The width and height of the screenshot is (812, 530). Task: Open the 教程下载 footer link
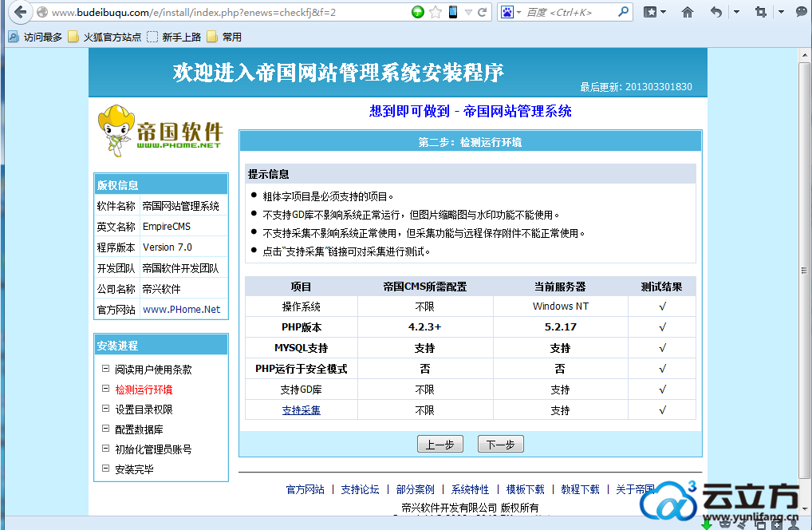pyautogui.click(x=580, y=489)
